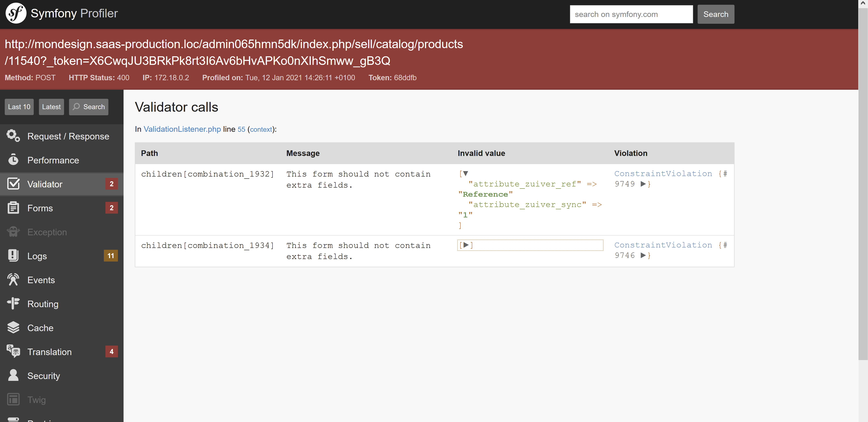The image size is (868, 422).
Task: Open the ValidationListener.php link
Action: [182, 129]
